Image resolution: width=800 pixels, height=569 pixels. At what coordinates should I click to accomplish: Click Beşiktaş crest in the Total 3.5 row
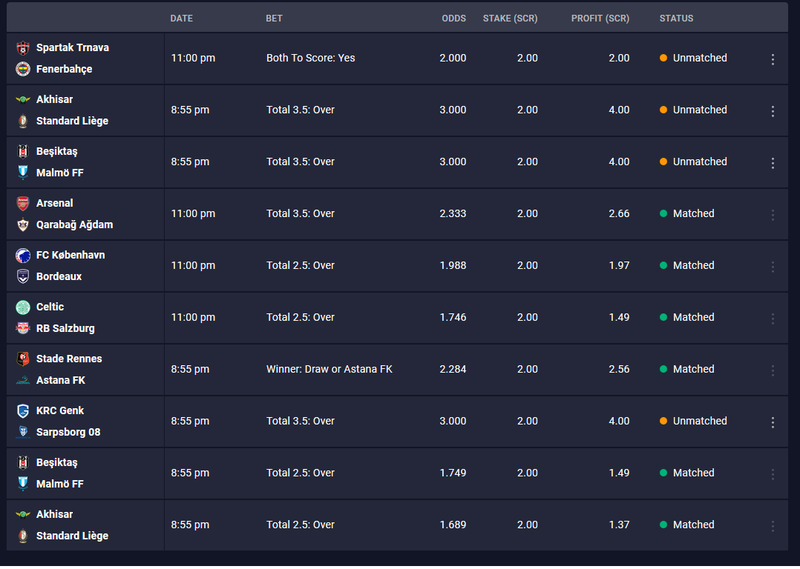(x=22, y=152)
